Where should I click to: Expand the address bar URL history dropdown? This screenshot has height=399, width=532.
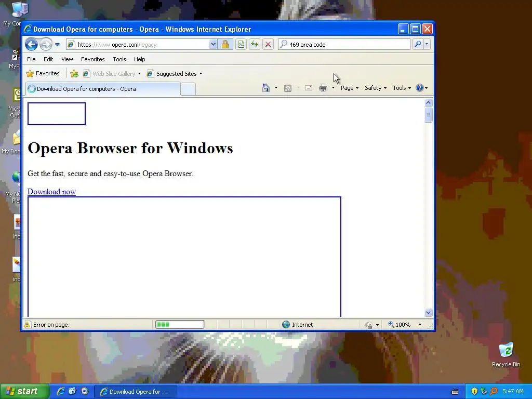click(212, 45)
